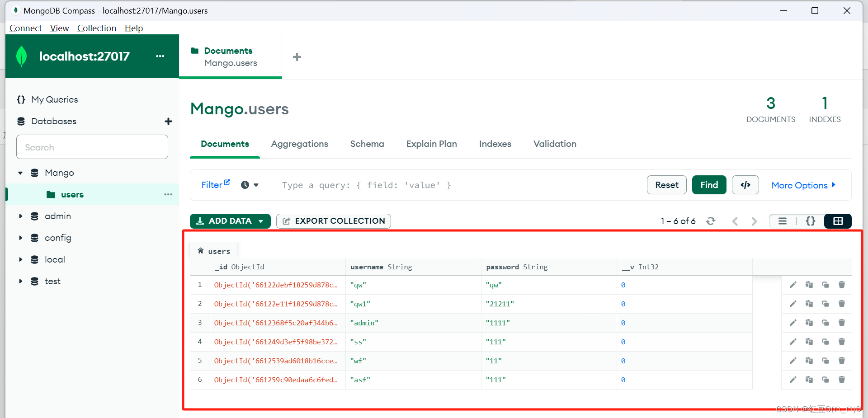Open the query history dropdown
Screen dimensions: 868x418
pos(250,185)
